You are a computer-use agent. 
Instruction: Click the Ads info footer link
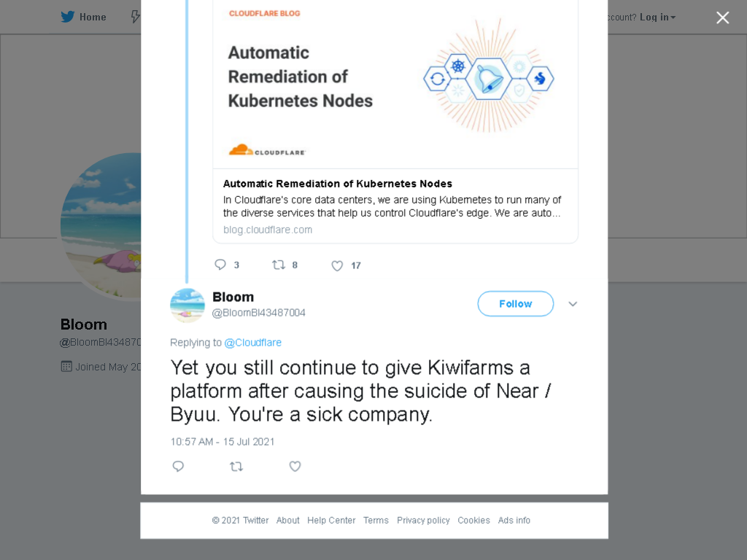[514, 520]
